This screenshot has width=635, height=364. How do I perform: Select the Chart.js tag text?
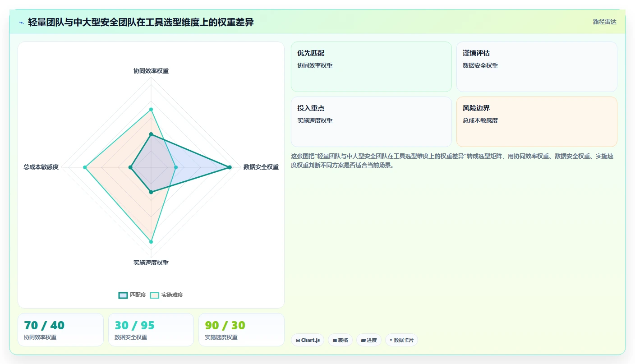[310, 340]
